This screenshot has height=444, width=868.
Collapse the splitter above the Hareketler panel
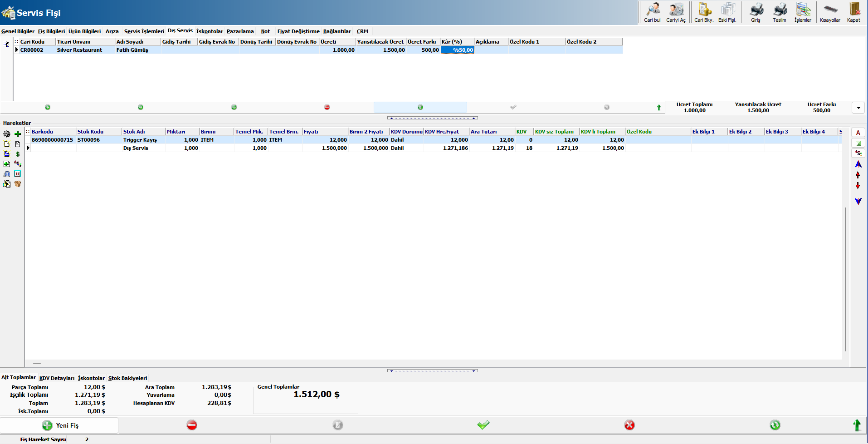click(x=432, y=118)
